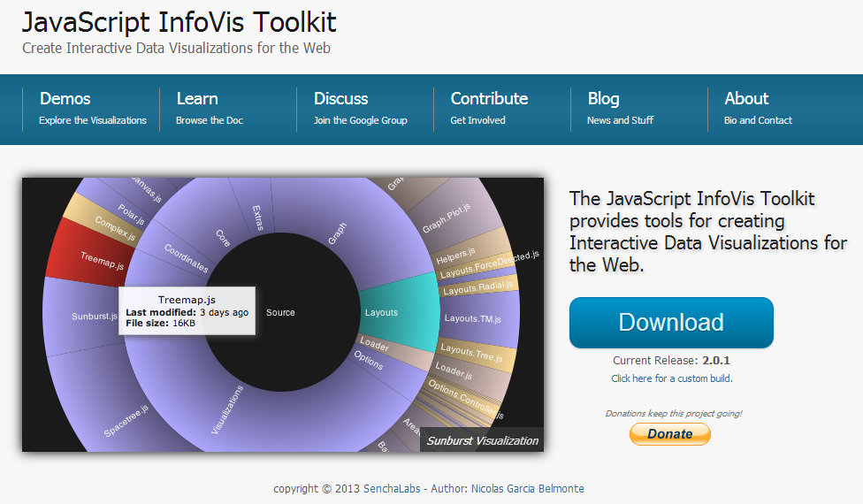Visit the Blog section
The height and width of the screenshot is (504, 863).
[603, 99]
